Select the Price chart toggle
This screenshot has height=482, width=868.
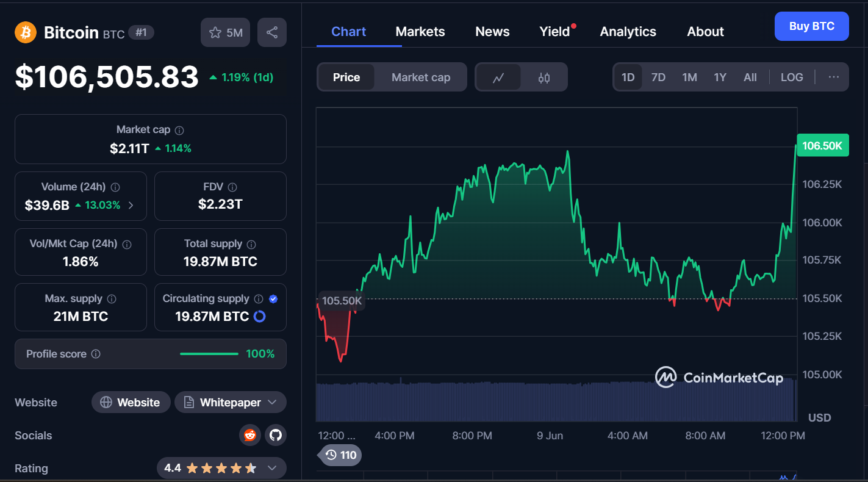346,77
